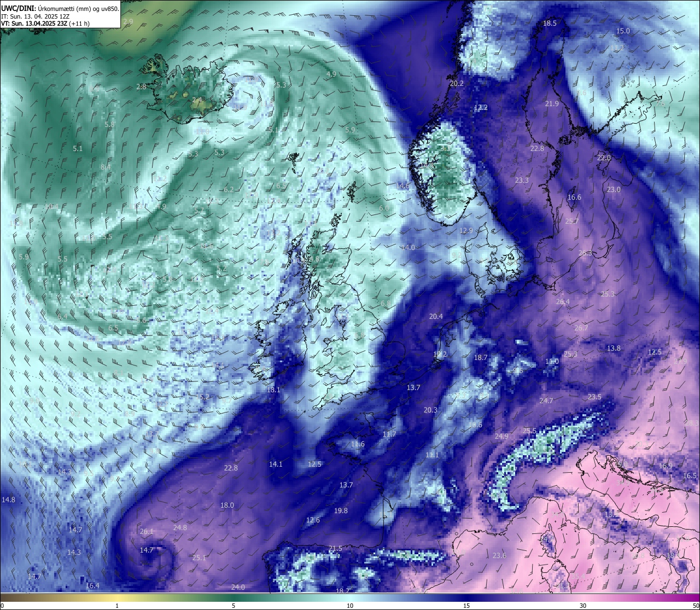The image size is (700, 610).
Task: Select the 12.6 value in Bay of Biscay
Action: (313, 520)
